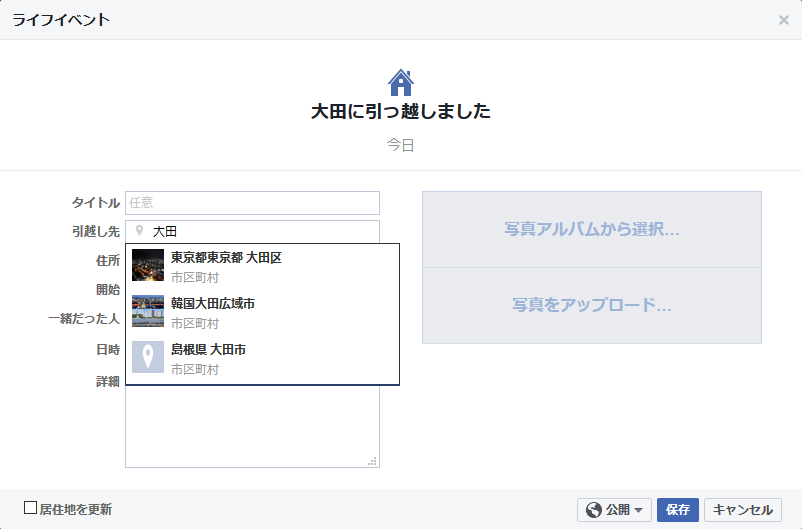Click the 一緒だった人 label
The height and width of the screenshot is (529, 802).
click(x=84, y=318)
